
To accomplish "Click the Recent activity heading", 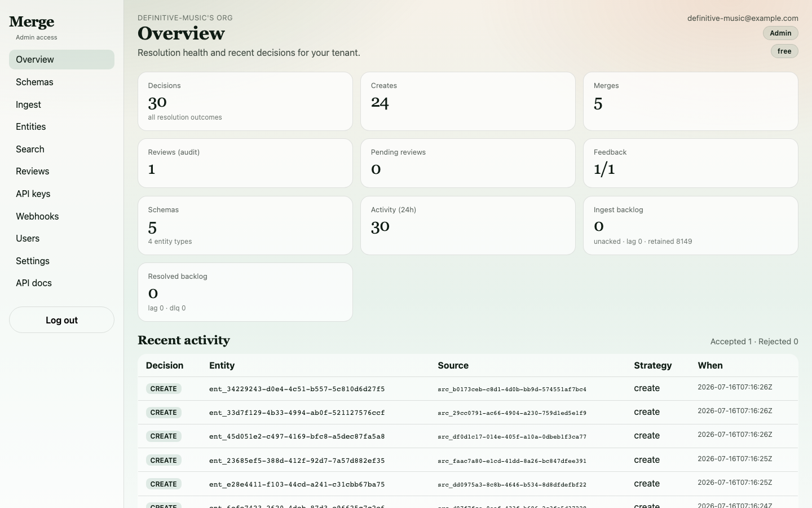I will pos(184,340).
